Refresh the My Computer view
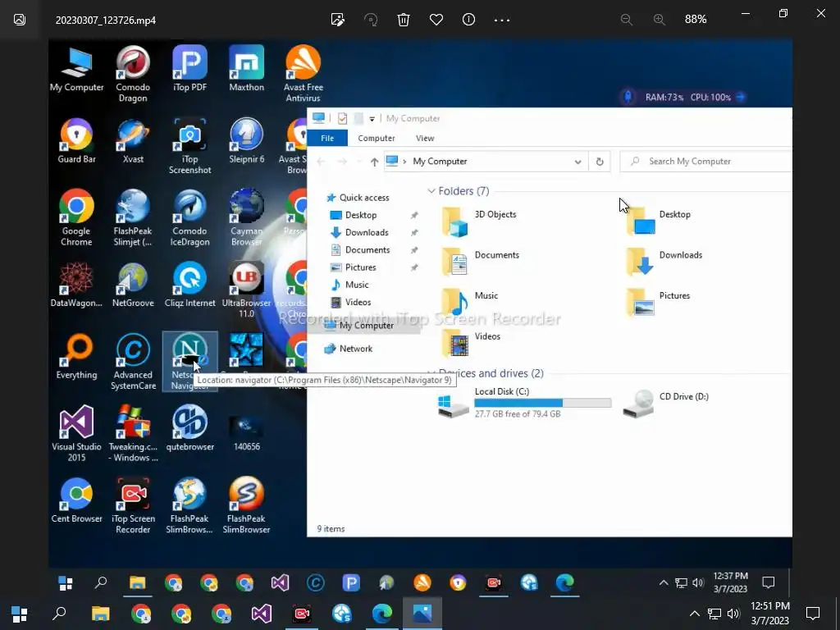This screenshot has height=630, width=840. click(x=600, y=162)
